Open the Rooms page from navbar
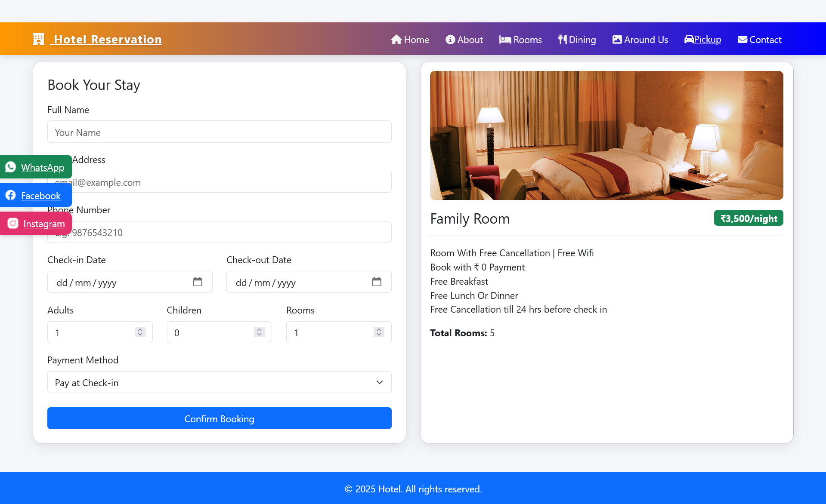826x504 pixels. click(x=527, y=39)
